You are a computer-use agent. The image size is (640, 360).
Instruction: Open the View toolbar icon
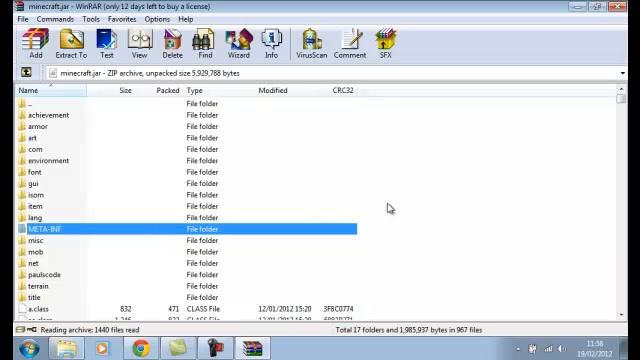click(x=140, y=43)
